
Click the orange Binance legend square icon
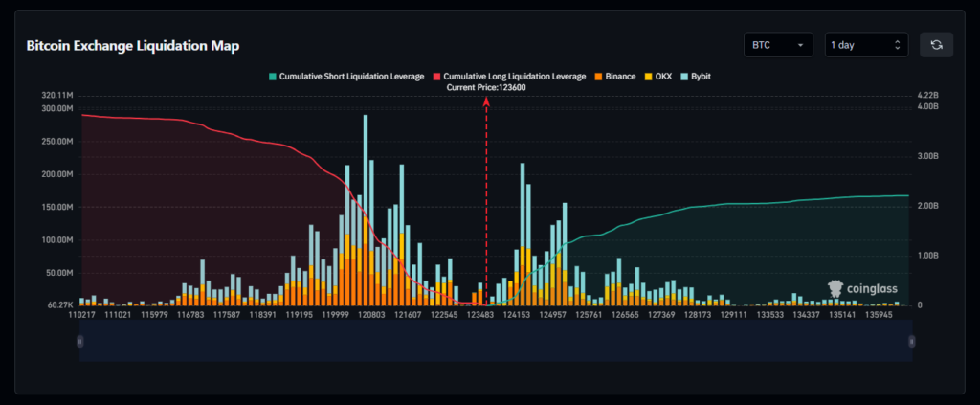tap(598, 76)
